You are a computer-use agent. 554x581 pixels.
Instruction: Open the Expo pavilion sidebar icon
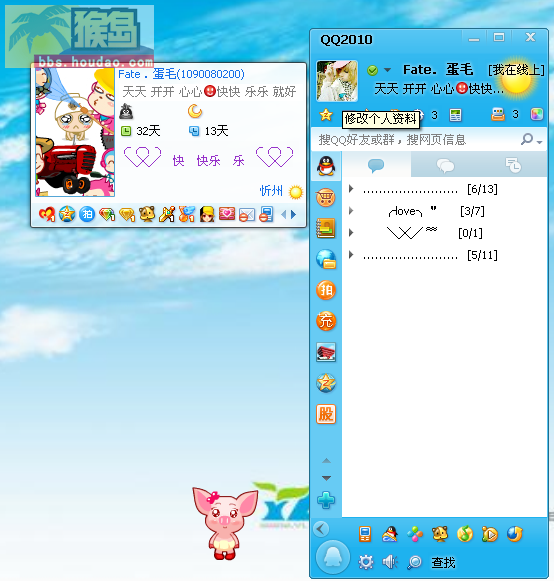(326, 352)
